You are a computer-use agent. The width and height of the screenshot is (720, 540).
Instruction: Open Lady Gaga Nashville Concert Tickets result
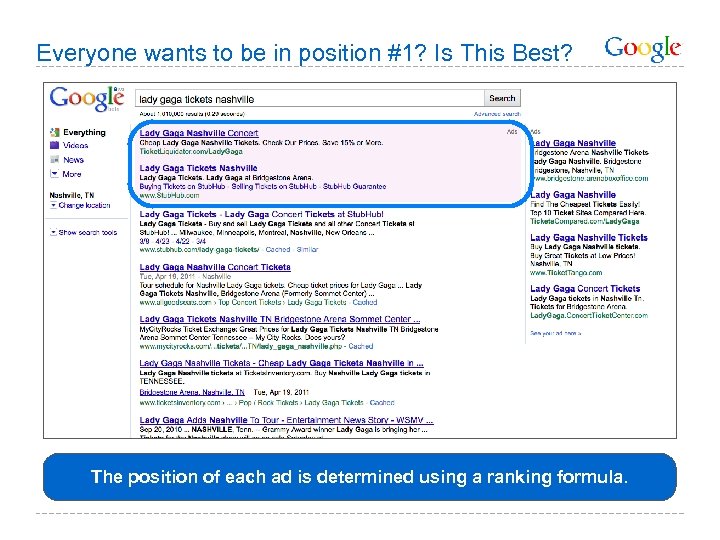(215, 267)
